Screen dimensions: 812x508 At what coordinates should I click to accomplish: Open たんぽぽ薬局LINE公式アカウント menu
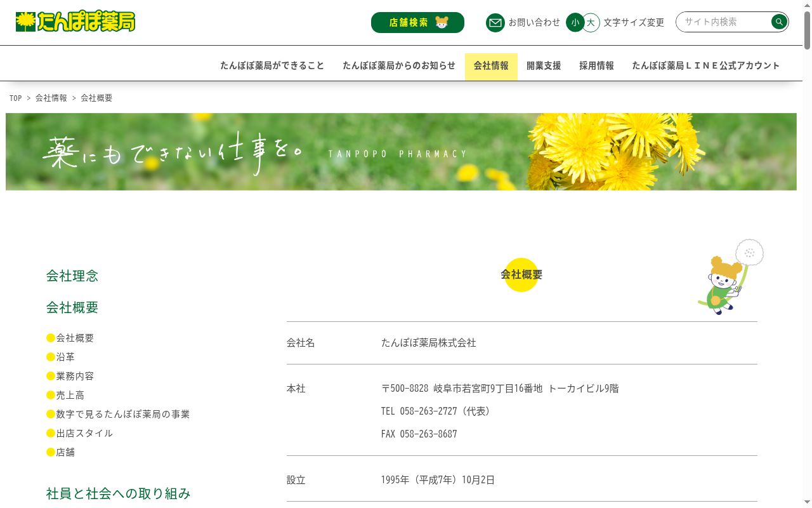(706, 65)
